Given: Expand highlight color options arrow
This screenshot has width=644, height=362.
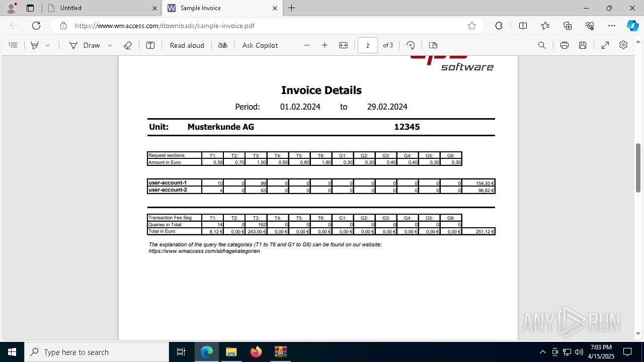Looking at the screenshot, I should 48,45.
